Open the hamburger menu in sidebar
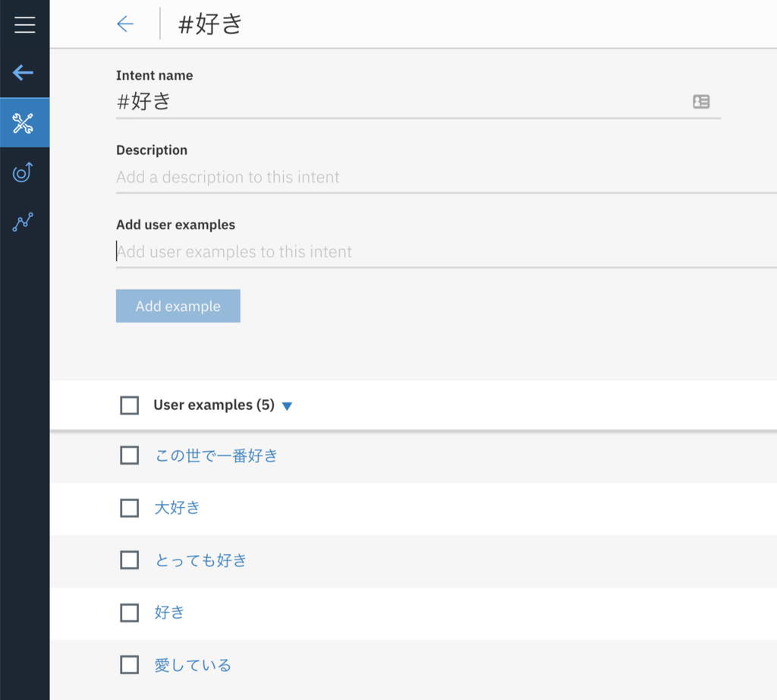 pos(24,24)
